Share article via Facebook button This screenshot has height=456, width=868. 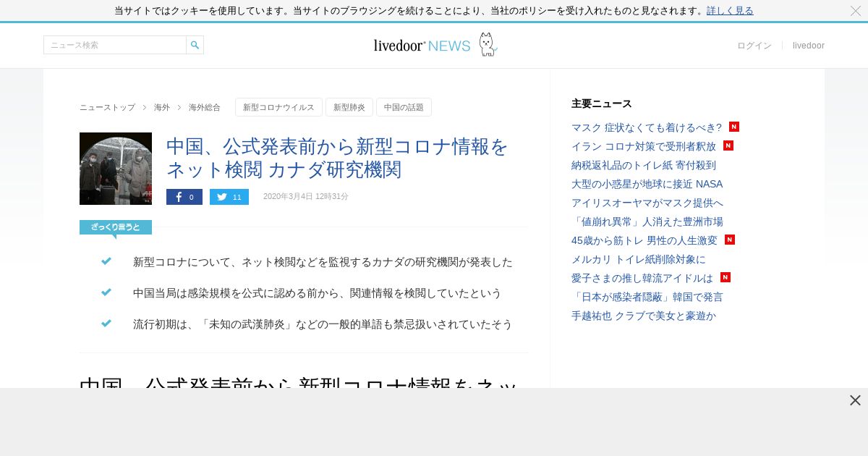184,197
